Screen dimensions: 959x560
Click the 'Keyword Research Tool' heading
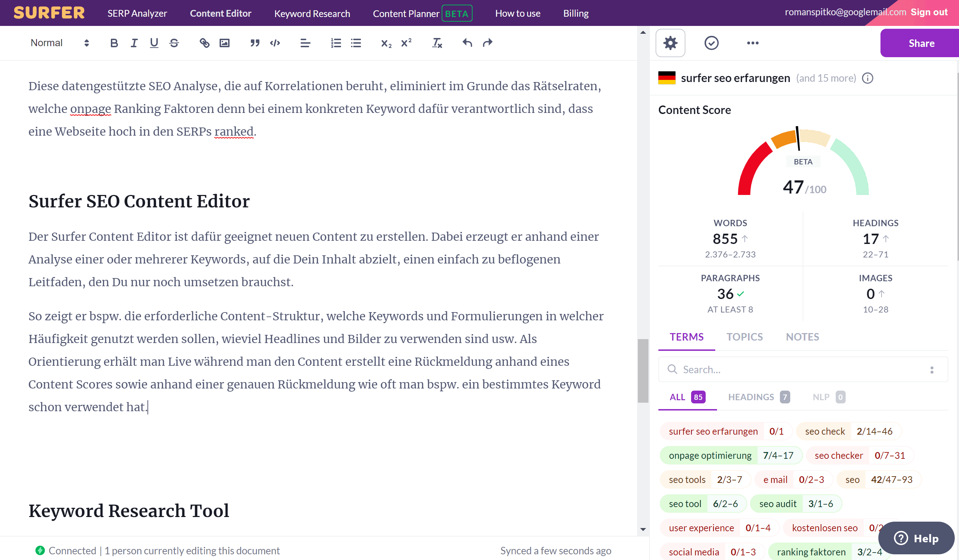point(129,511)
